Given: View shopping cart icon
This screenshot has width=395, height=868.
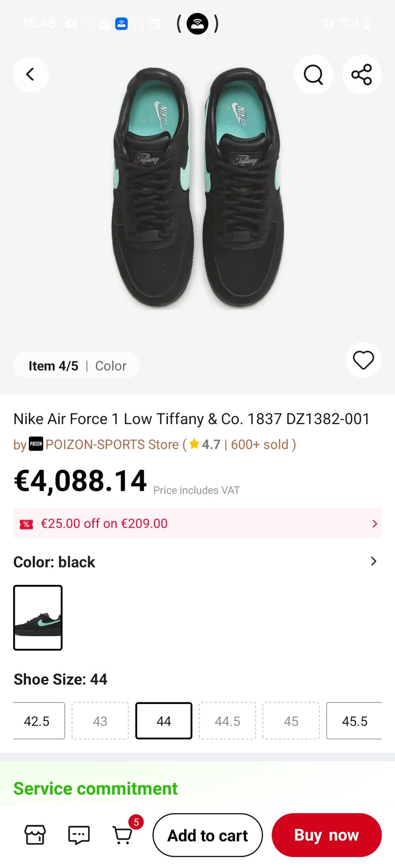Looking at the screenshot, I should [123, 835].
